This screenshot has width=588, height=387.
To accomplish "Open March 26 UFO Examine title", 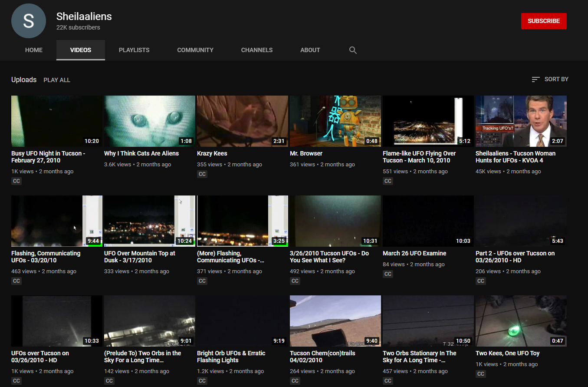I will click(x=414, y=253).
